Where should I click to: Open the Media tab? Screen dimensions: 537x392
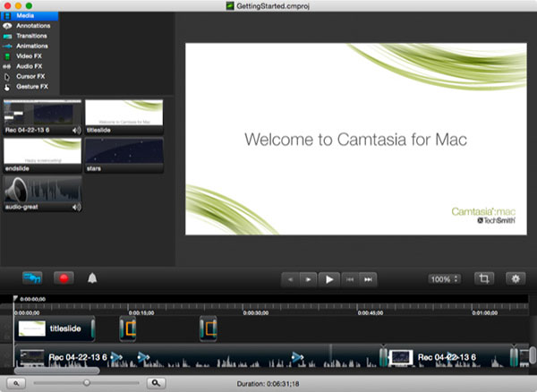point(30,16)
